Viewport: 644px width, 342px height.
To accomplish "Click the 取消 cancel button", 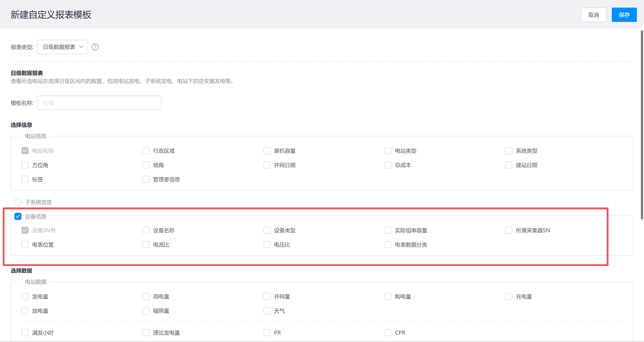I will [x=593, y=15].
